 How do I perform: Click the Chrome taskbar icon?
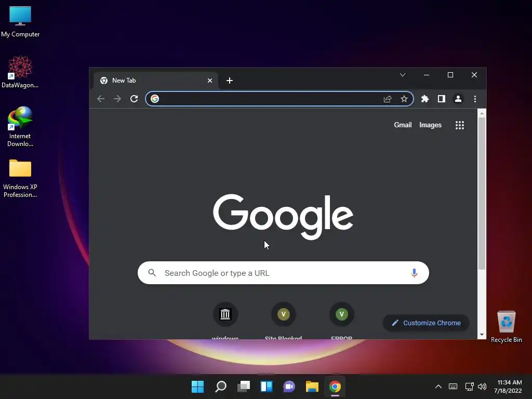coord(335,387)
